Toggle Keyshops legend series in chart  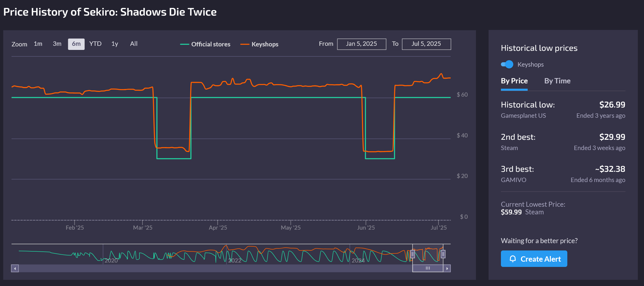tap(259, 44)
